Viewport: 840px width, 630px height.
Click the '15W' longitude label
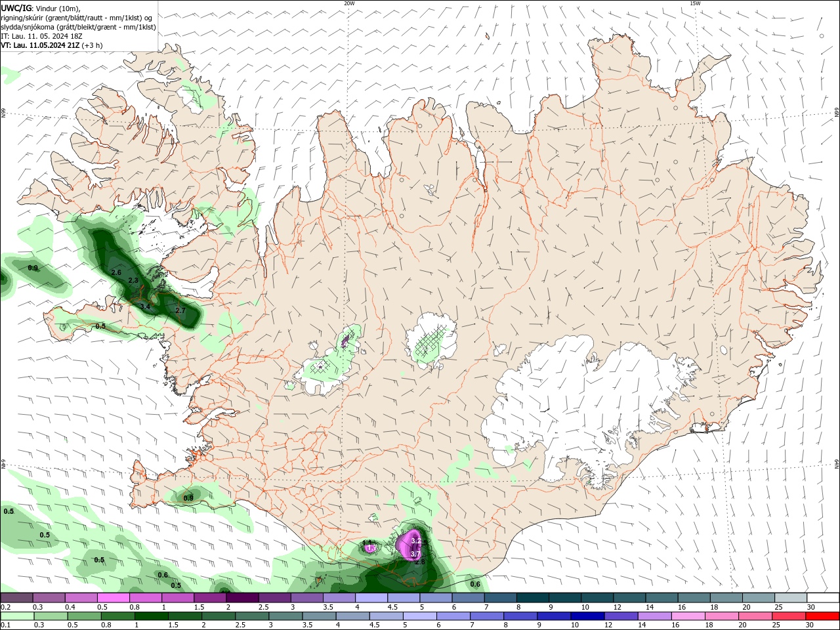pyautogui.click(x=694, y=3)
